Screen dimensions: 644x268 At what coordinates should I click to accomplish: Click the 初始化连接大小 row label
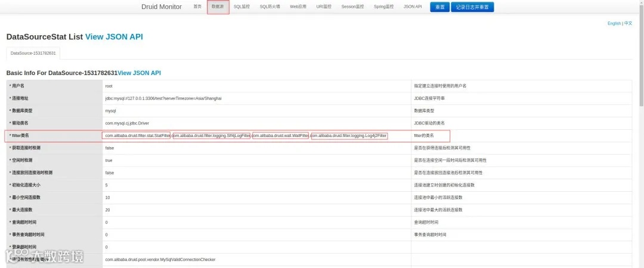25,185
